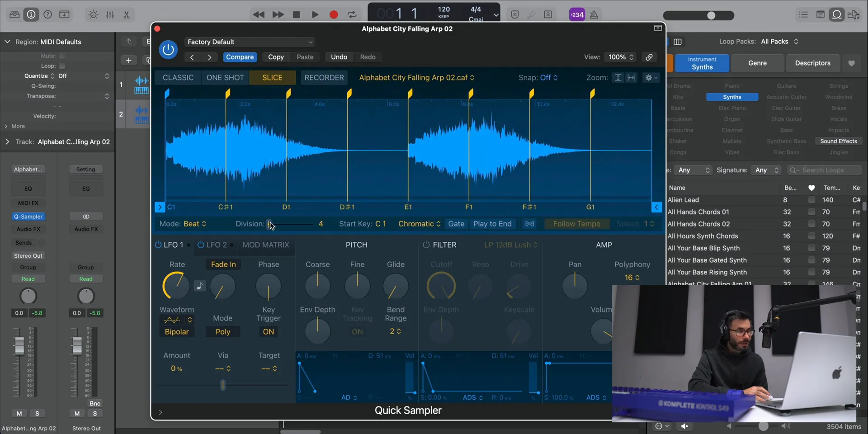
Task: Toggle the Gate button
Action: (x=456, y=224)
